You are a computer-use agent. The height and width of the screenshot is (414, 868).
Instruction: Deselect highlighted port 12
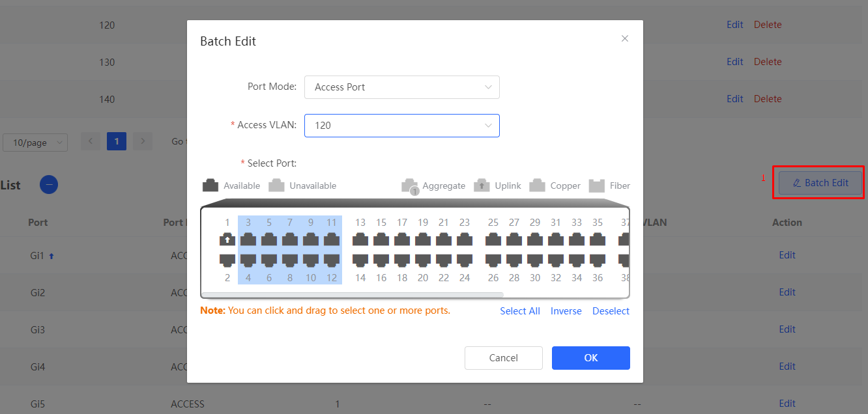coord(332,260)
